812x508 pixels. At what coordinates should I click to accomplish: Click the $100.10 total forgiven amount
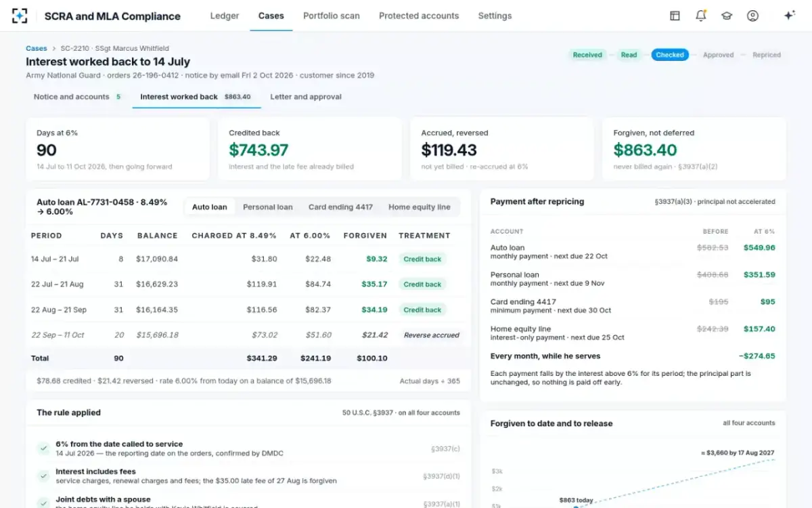[x=372, y=358]
